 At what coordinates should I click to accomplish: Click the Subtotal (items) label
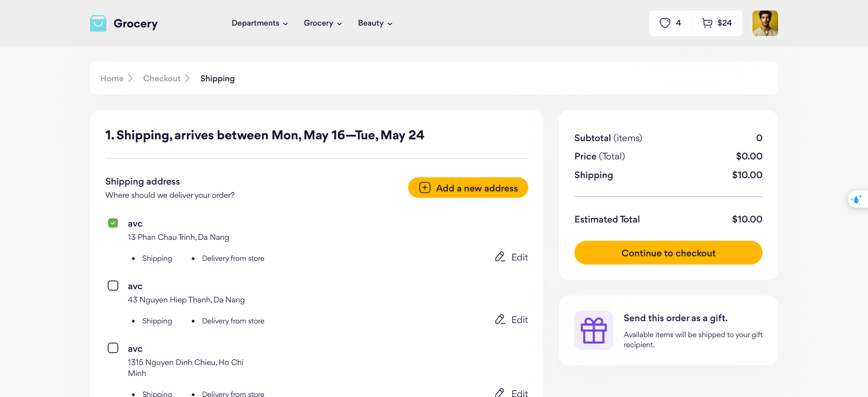[608, 138]
